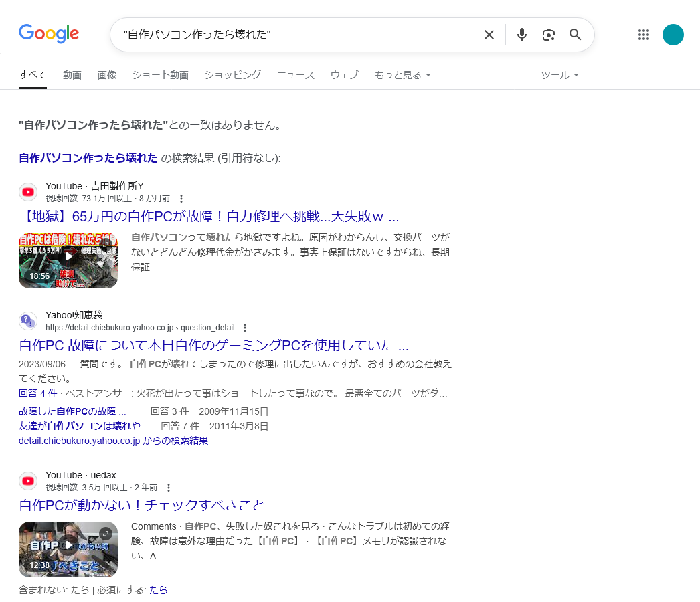Click inside the search input field
Screen dimensions: 700x602
pyautogui.click(x=294, y=35)
